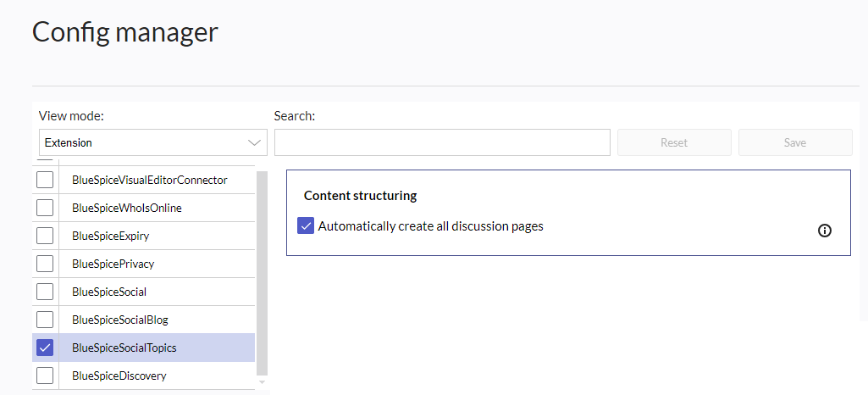Check the BlueSpiceExpiry checkbox

[45, 236]
